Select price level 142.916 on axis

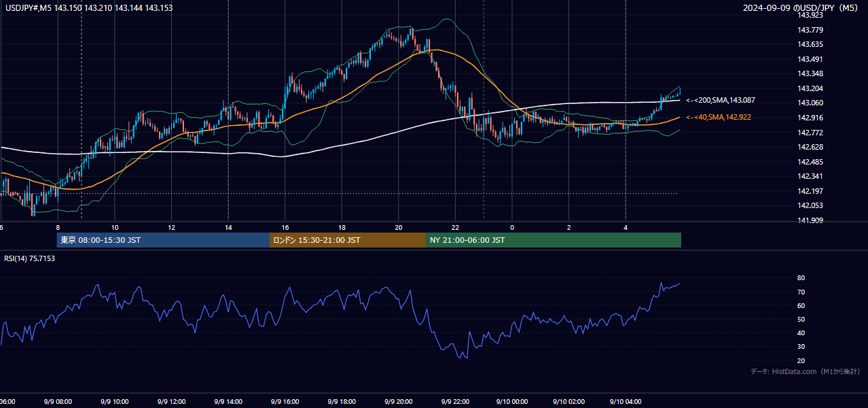click(x=810, y=118)
